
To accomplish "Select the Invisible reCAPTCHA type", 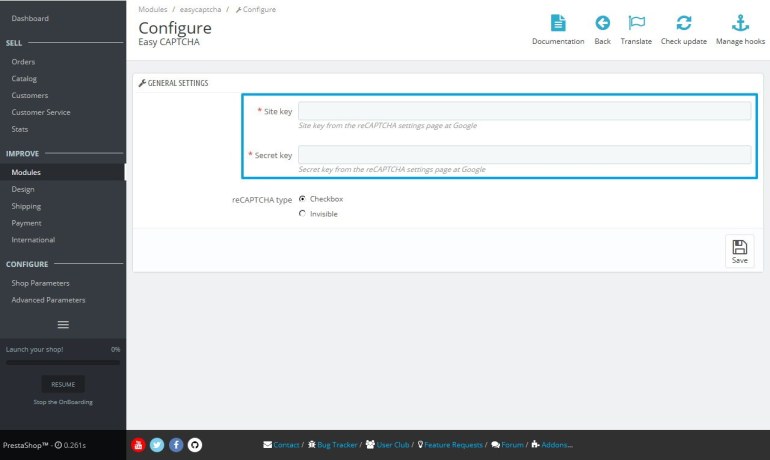I will [302, 214].
